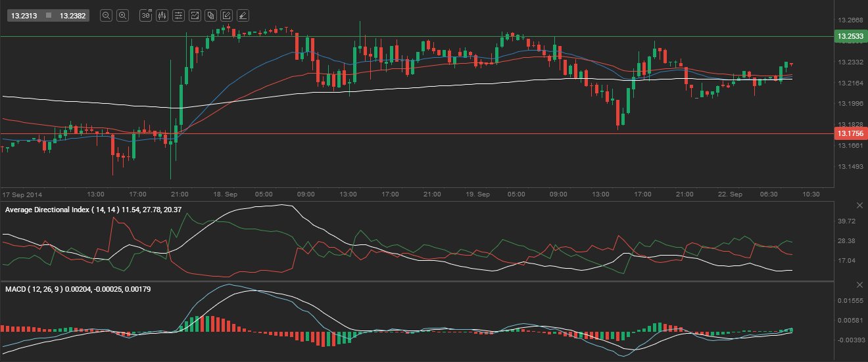Click the zoom in magnifier icon
Screen dimensions: 868x362
point(122,15)
